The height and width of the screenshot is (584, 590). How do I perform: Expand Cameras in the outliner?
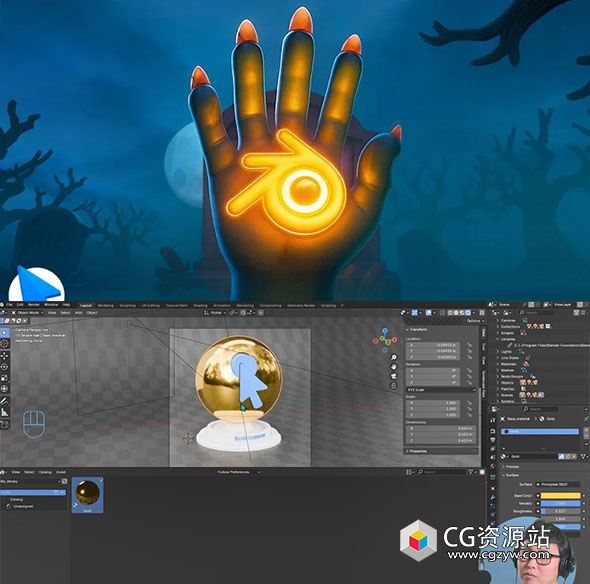click(498, 320)
